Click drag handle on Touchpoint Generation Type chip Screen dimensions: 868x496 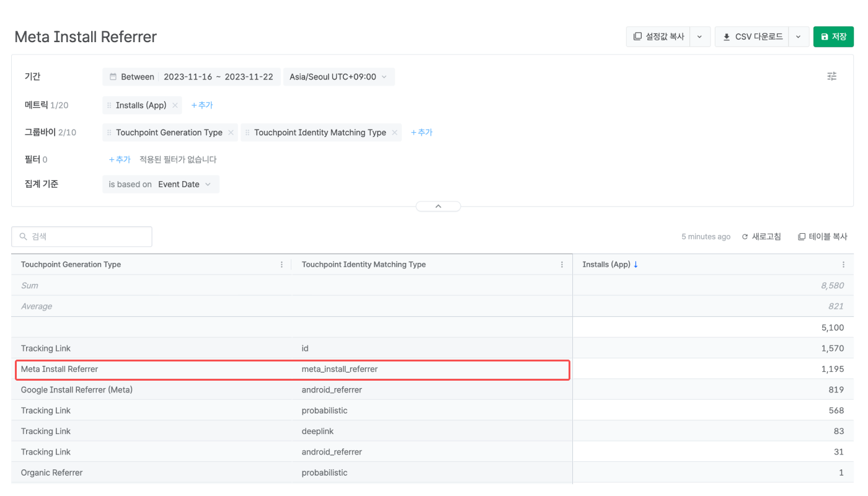click(110, 133)
